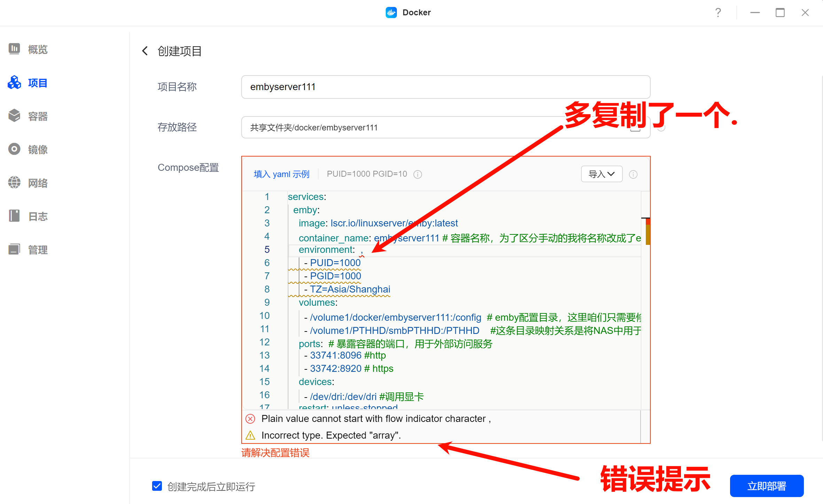Click the 'Plain value cannot start' error message
The height and width of the screenshot is (504, 823).
tap(376, 419)
